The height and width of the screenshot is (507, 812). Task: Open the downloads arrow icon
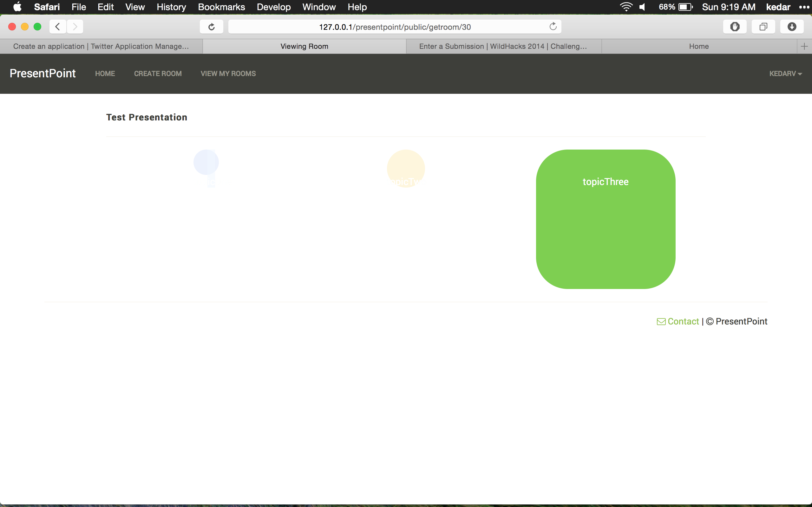791,27
